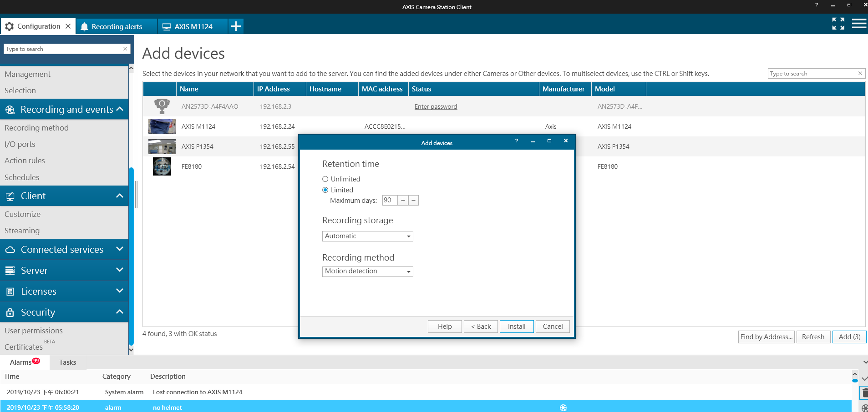This screenshot has width=868, height=412.
Task: Toggle full screen mode icon
Action: coord(838,24)
